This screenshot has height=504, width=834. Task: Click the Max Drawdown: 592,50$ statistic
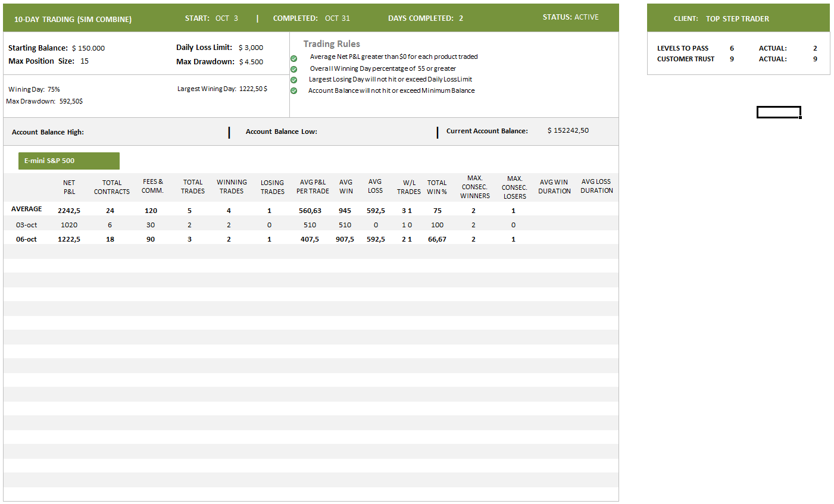pyautogui.click(x=45, y=101)
